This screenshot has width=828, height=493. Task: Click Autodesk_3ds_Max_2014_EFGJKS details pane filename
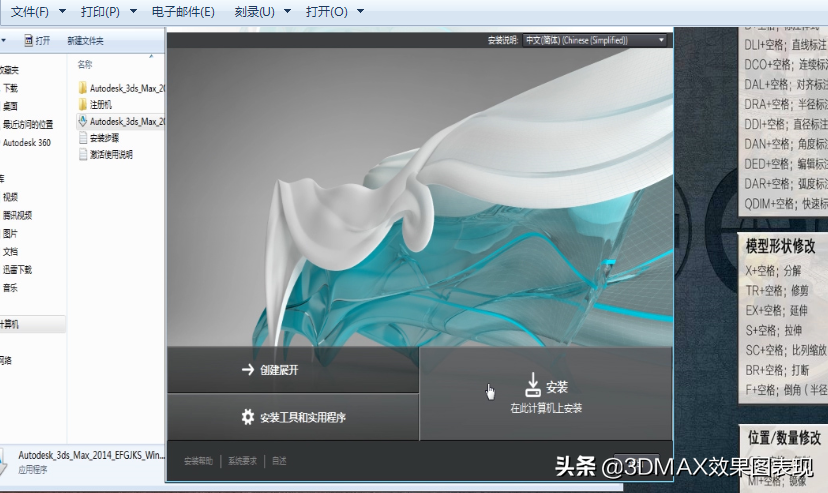click(91, 455)
